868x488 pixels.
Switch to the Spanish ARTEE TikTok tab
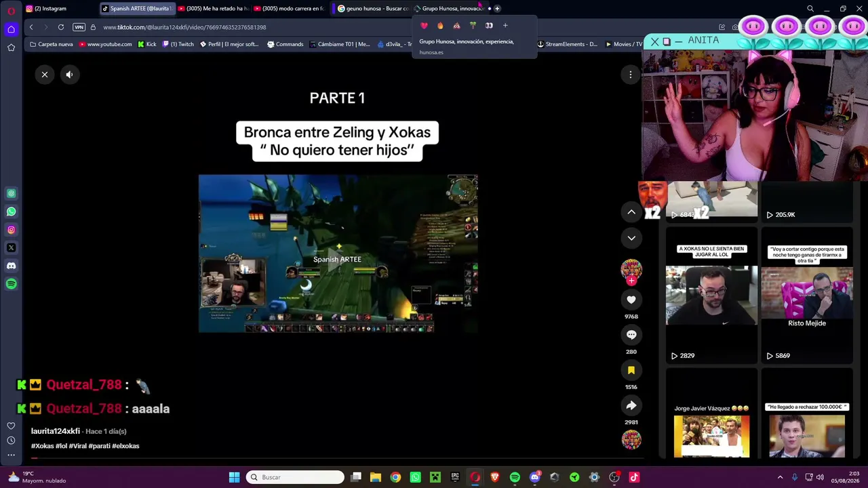click(x=136, y=8)
